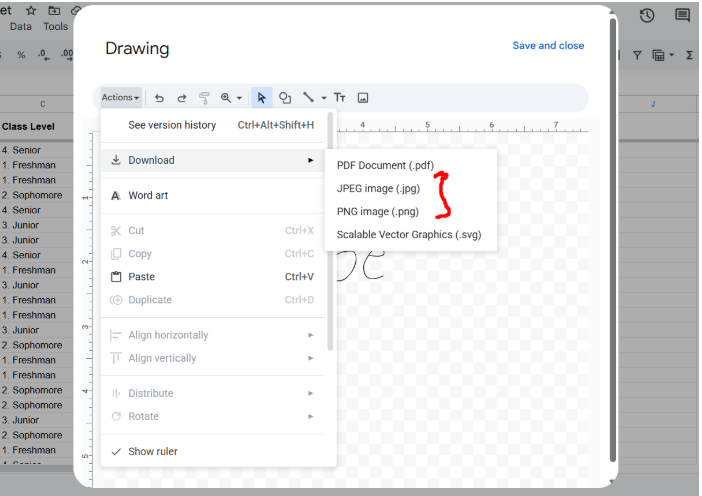Click Save and close
The width and height of the screenshot is (702, 496).
click(x=548, y=45)
